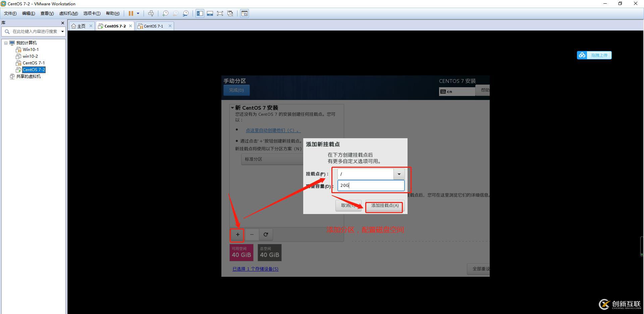Collapse the 新 CentOS 7 安装 section
This screenshot has width=644, height=314.
[x=232, y=108]
